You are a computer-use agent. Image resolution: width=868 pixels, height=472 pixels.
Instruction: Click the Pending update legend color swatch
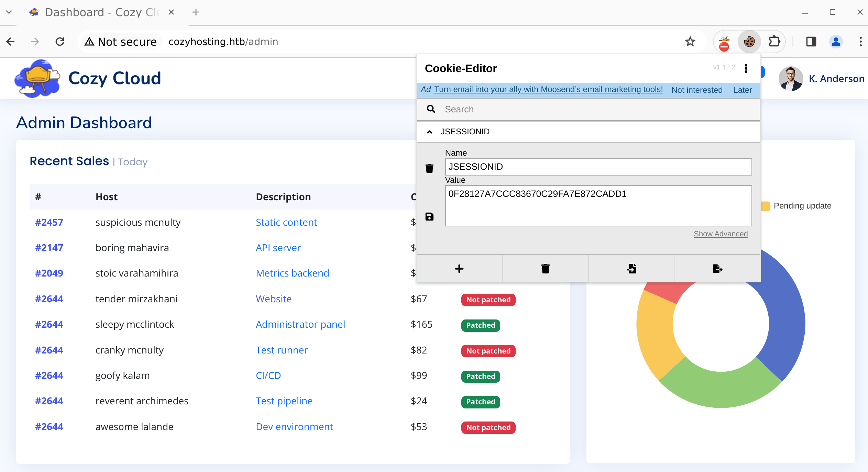point(766,206)
